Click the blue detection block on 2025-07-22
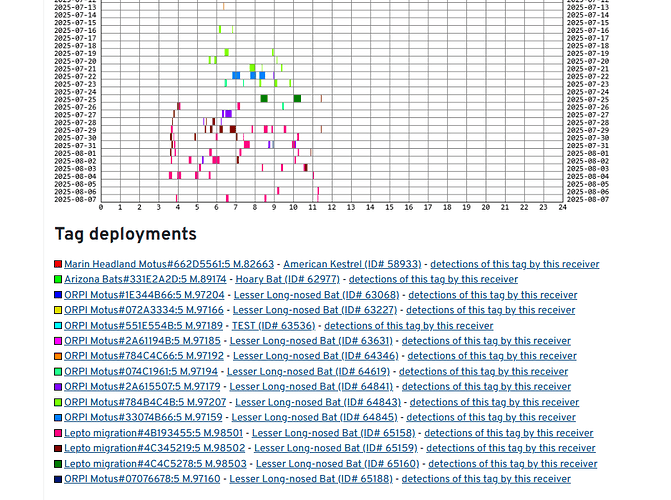 pyautogui.click(x=236, y=76)
